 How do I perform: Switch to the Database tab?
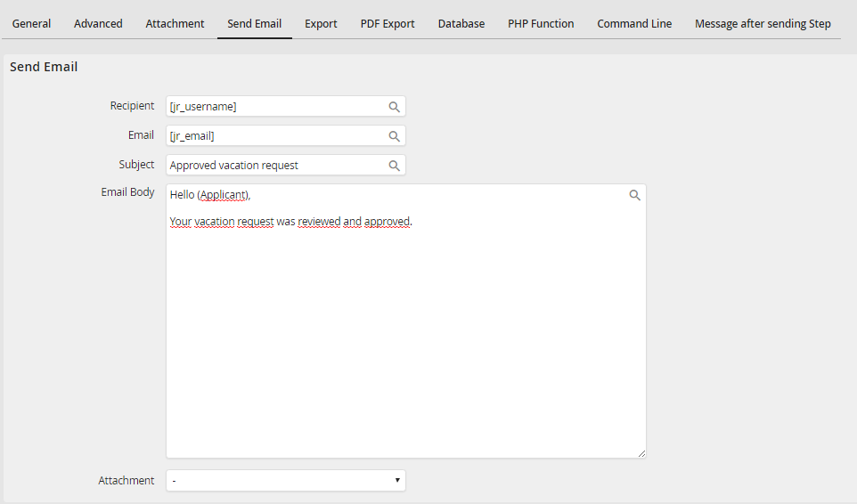click(461, 24)
